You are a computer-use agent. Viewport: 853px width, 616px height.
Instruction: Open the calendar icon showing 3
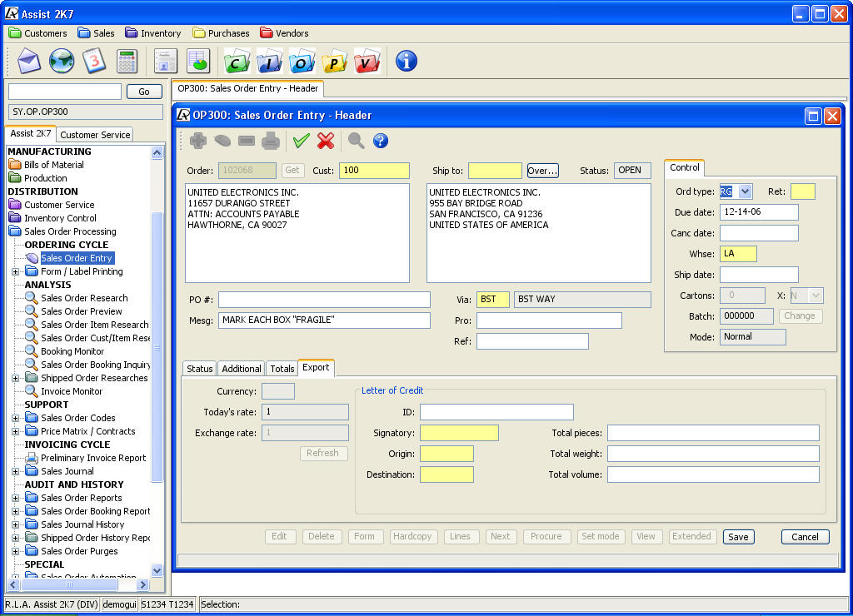pyautogui.click(x=94, y=61)
